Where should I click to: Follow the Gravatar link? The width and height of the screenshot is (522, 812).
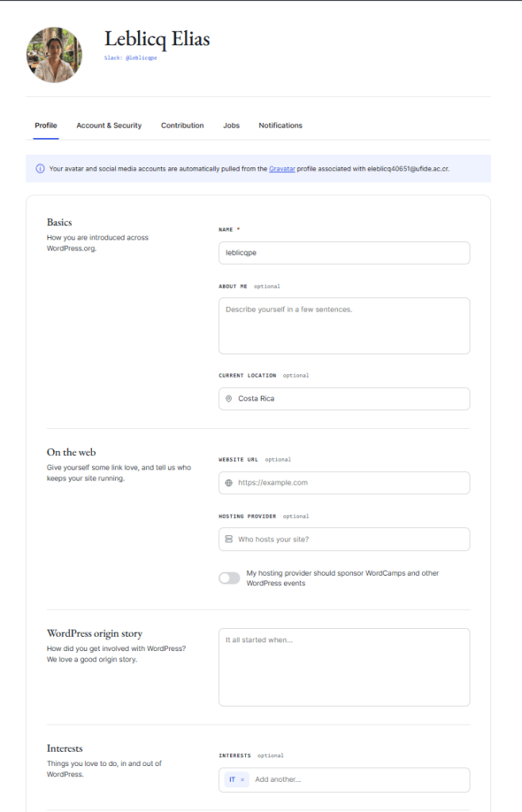click(x=282, y=169)
